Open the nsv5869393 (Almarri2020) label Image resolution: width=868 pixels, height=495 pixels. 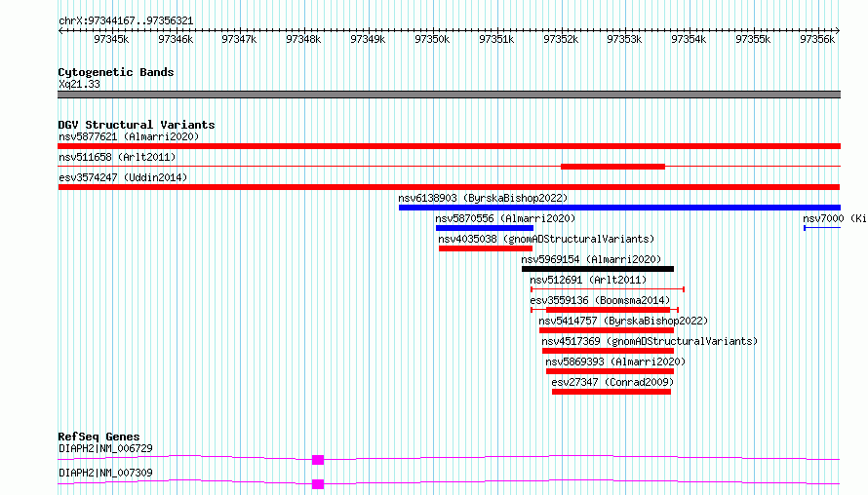coord(615,362)
